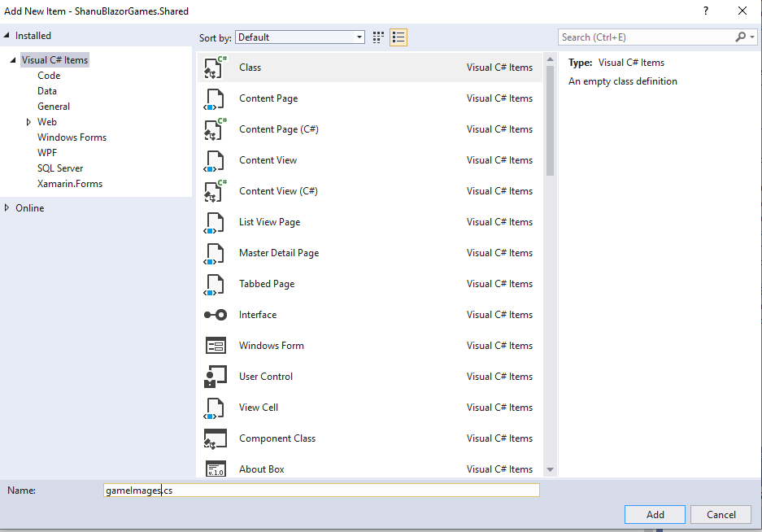
Task: Collapse the Visual C# Items node
Action: click(13, 60)
